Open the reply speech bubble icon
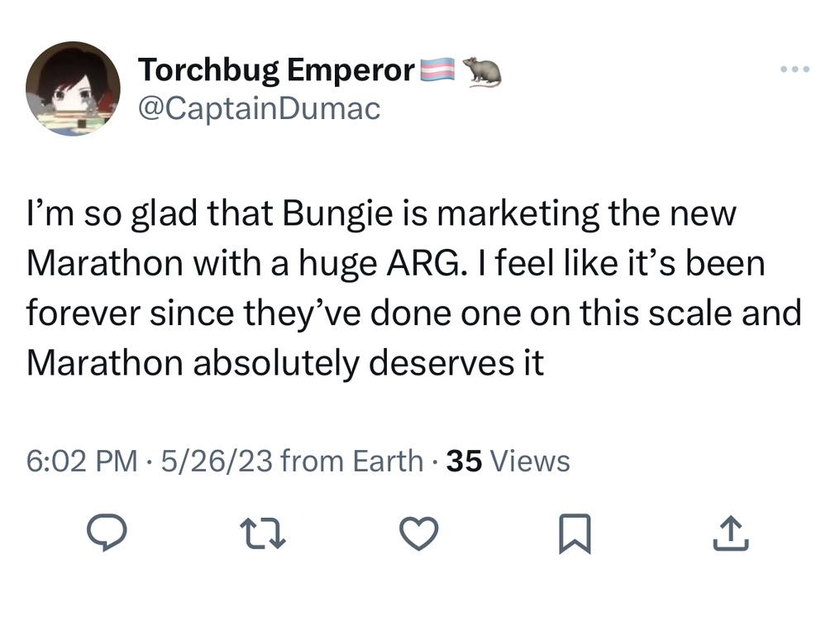The width and height of the screenshot is (840, 641). [x=107, y=535]
